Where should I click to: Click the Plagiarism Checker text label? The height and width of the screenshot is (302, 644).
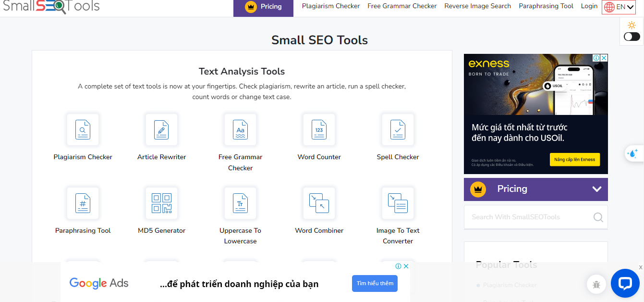83,157
